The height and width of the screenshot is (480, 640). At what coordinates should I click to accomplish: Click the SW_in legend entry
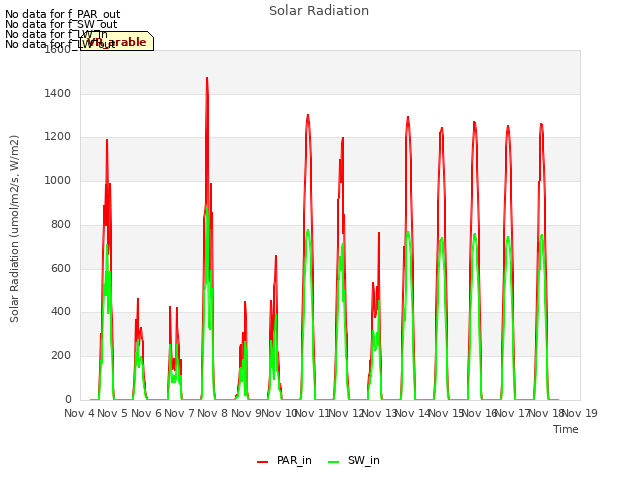pyautogui.click(x=354, y=460)
